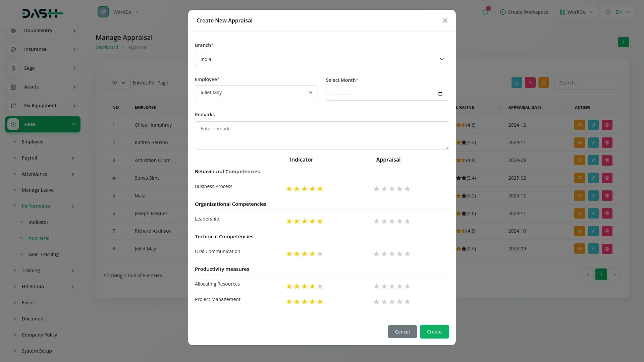Viewport: 644px width, 362px height.
Task: Open Employee dropdown showing Juliet May
Action: [256, 93]
